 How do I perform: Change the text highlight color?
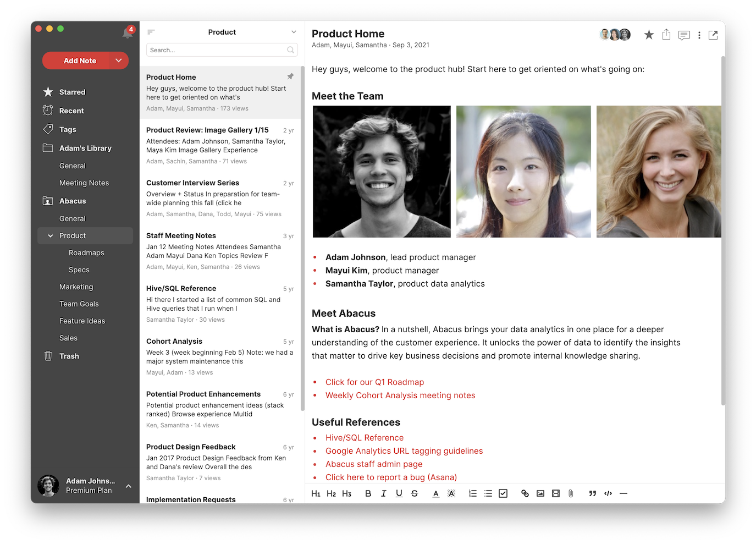pos(451,493)
